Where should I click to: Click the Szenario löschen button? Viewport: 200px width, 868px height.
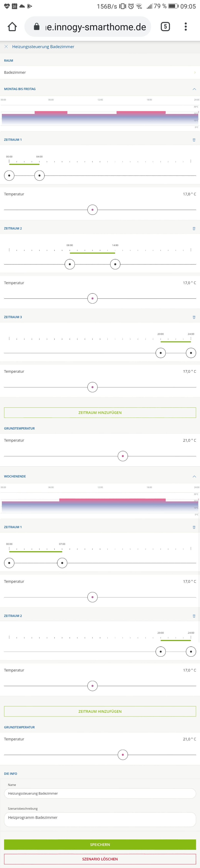pyautogui.click(x=100, y=859)
